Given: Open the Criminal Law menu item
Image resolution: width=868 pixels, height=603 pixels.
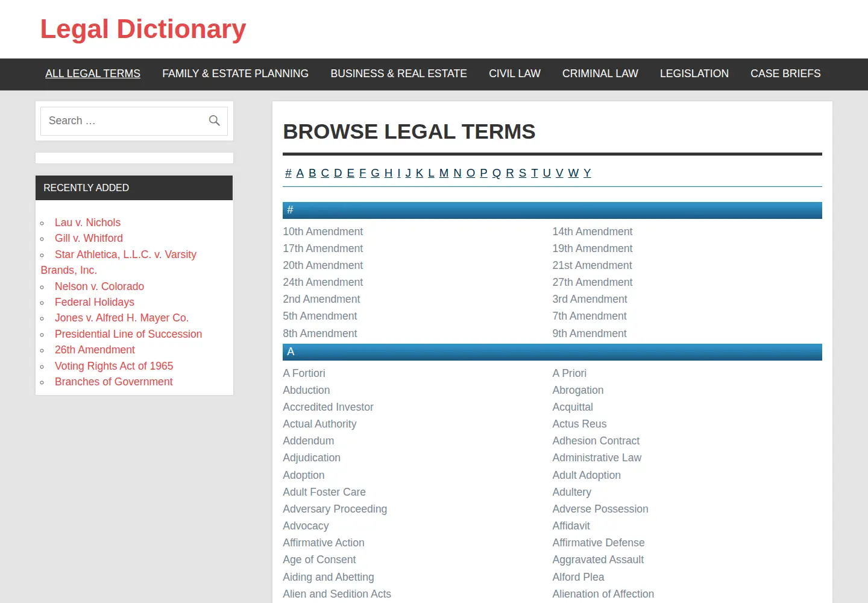Looking at the screenshot, I should [x=600, y=74].
